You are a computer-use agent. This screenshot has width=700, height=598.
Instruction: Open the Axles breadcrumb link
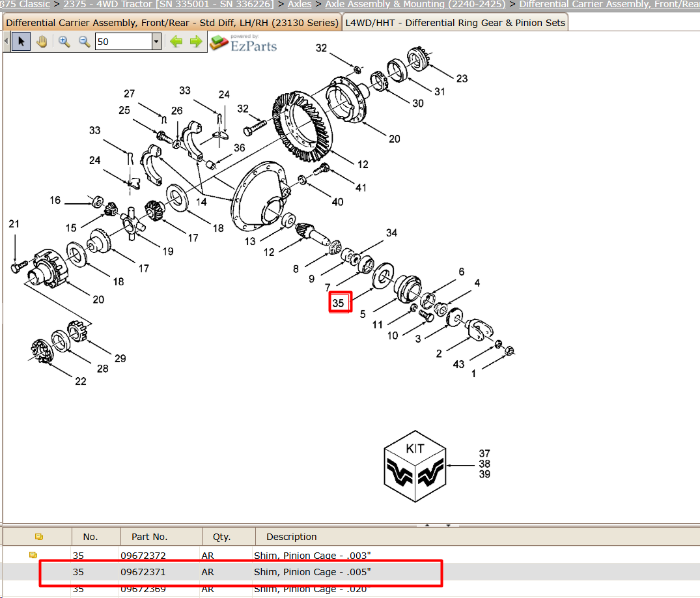click(x=300, y=4)
